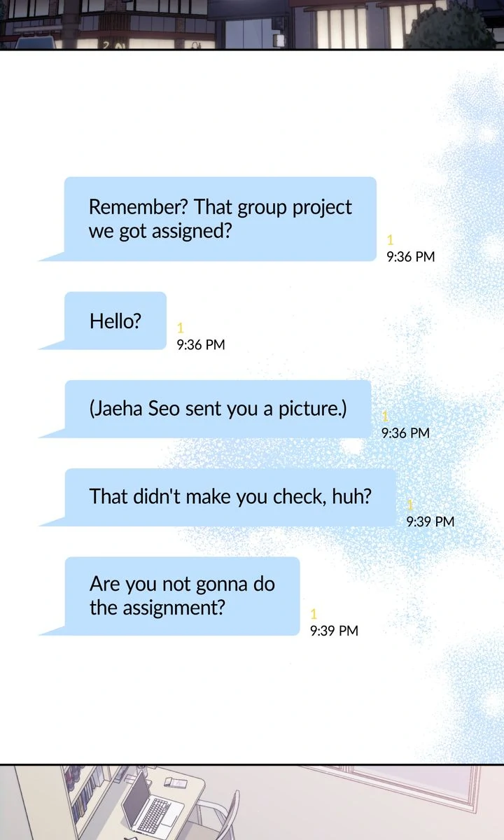Click the unread "1" indicator beside the assignment message

(314, 615)
